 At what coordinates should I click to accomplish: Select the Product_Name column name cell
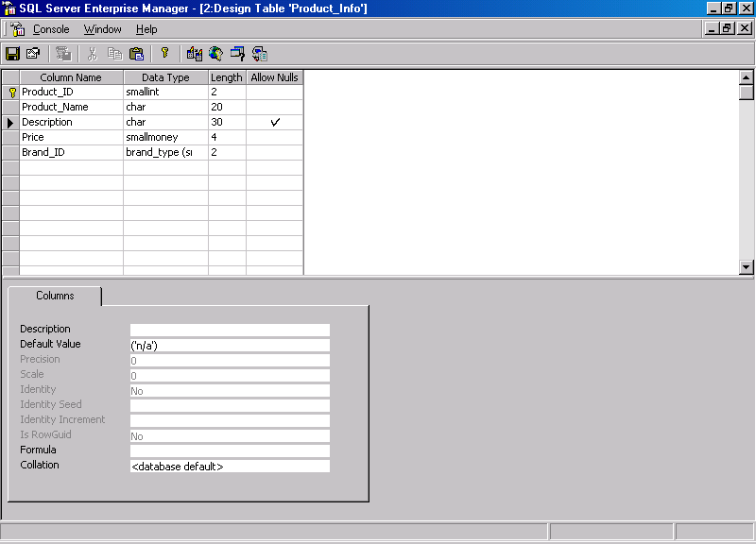(72, 107)
